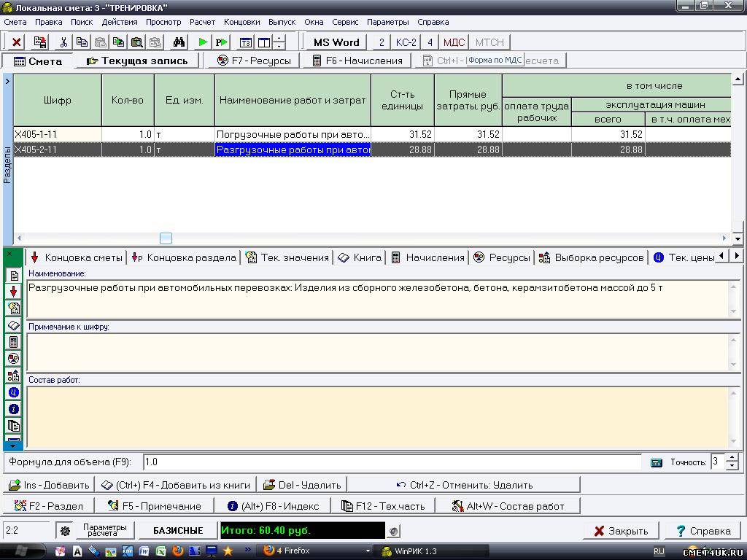Click the Ins - Добавить button
The height and width of the screenshot is (560, 747).
49,485
